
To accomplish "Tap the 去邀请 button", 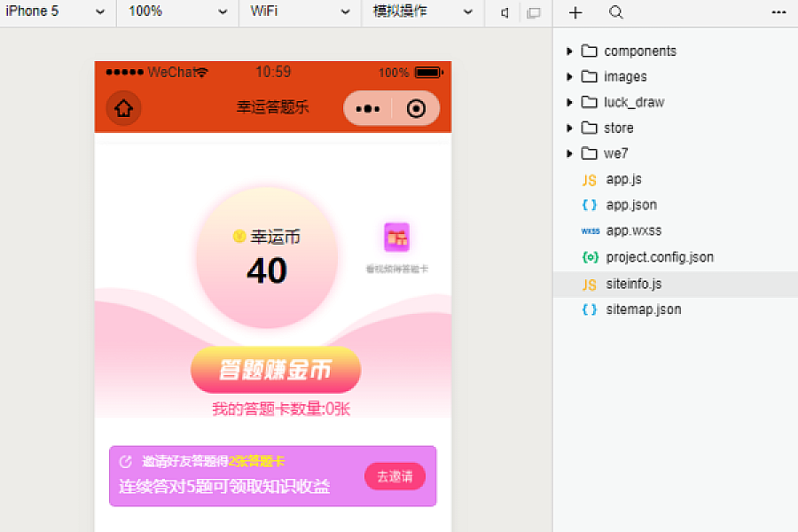I will [395, 476].
